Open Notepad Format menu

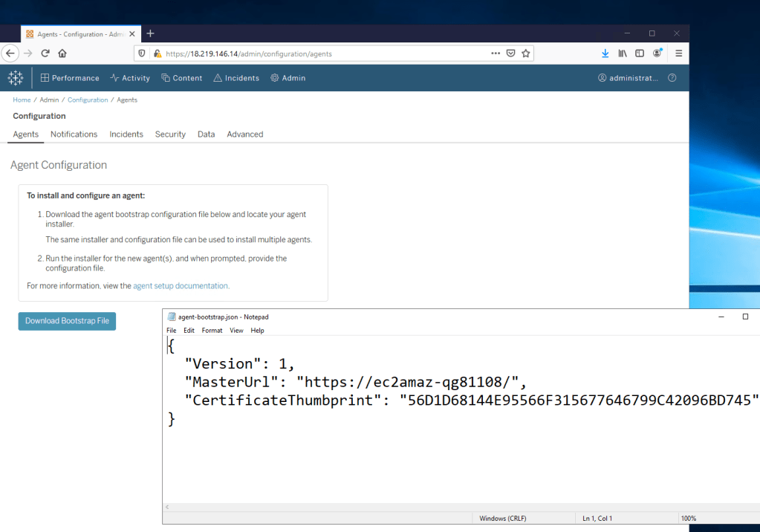(x=212, y=331)
